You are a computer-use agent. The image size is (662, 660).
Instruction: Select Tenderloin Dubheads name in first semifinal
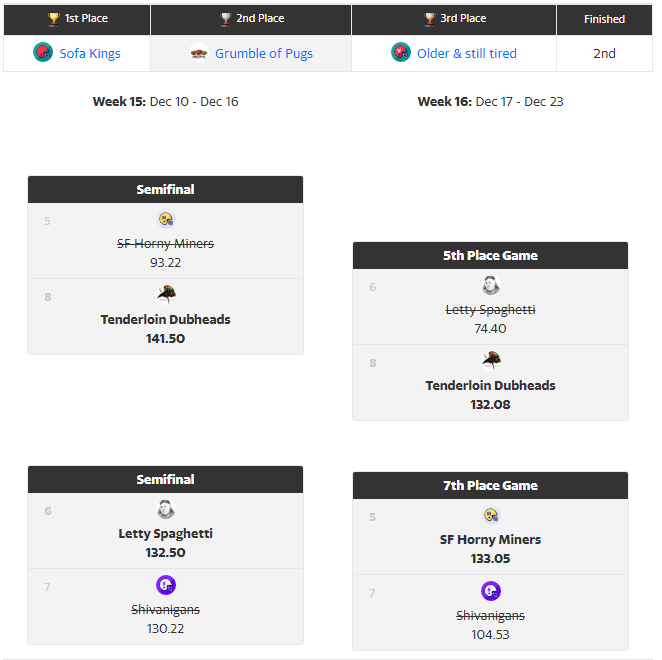tap(166, 320)
